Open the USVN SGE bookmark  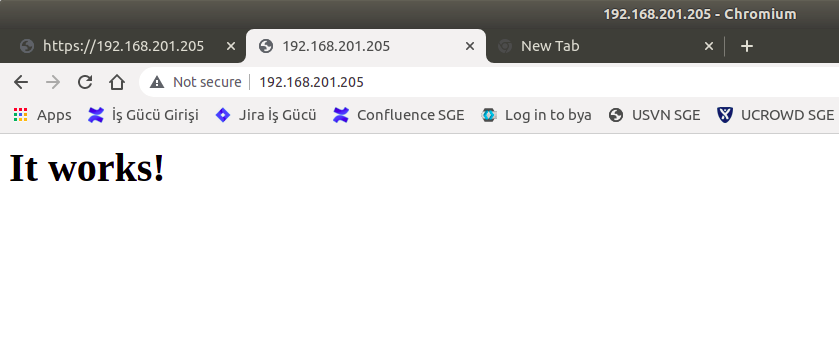click(x=654, y=115)
